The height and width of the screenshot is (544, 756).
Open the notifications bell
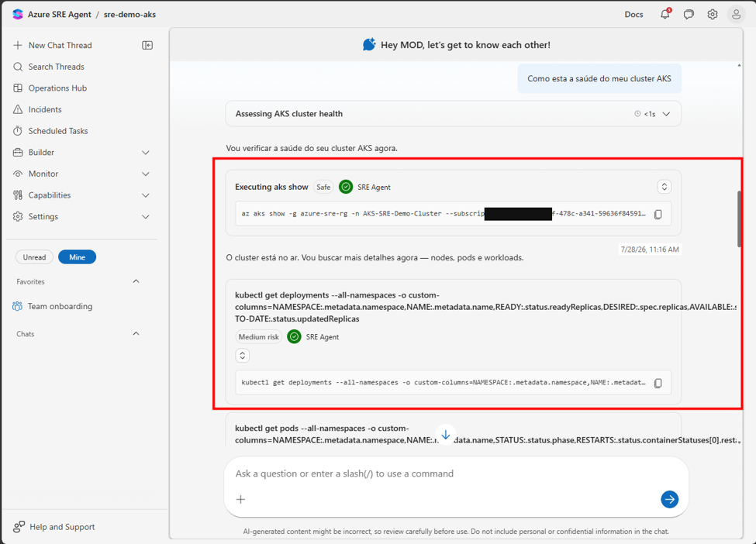point(665,14)
